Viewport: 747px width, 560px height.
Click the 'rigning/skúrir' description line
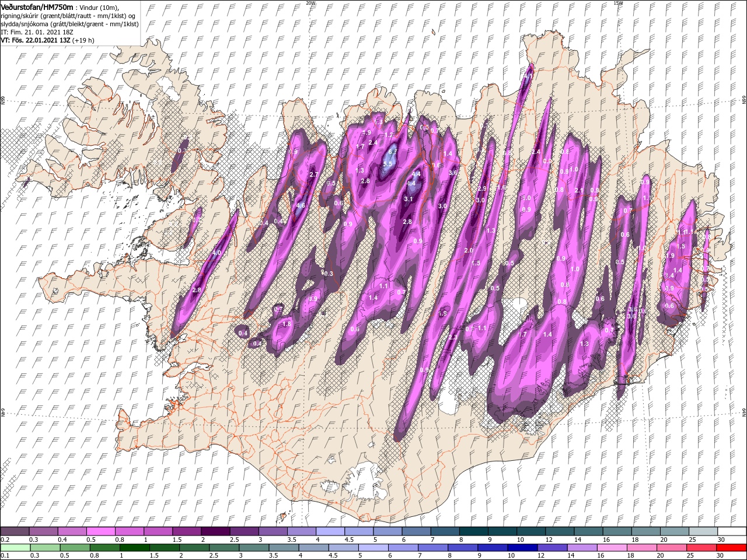pyautogui.click(x=68, y=16)
